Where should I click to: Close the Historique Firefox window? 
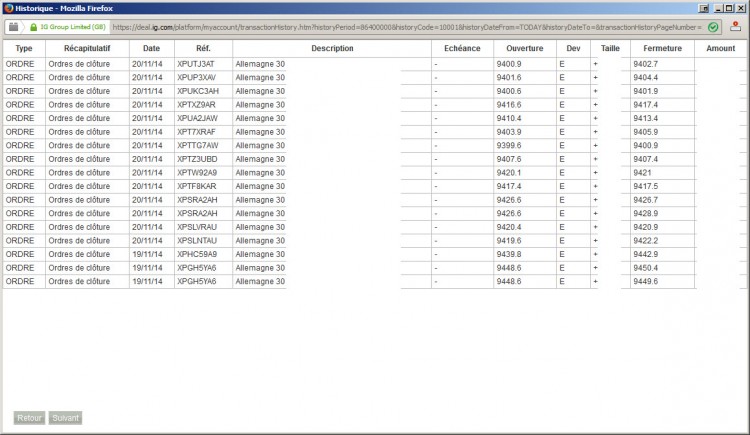[739, 8]
